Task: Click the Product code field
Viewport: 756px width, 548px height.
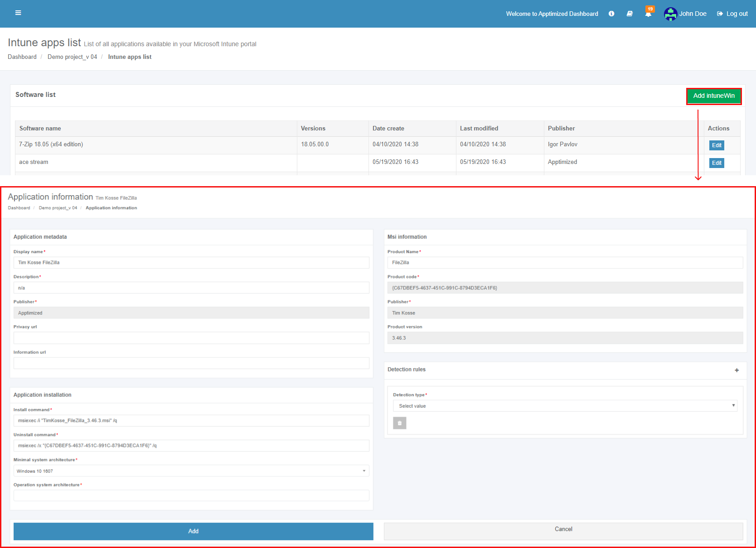Action: pyautogui.click(x=565, y=288)
